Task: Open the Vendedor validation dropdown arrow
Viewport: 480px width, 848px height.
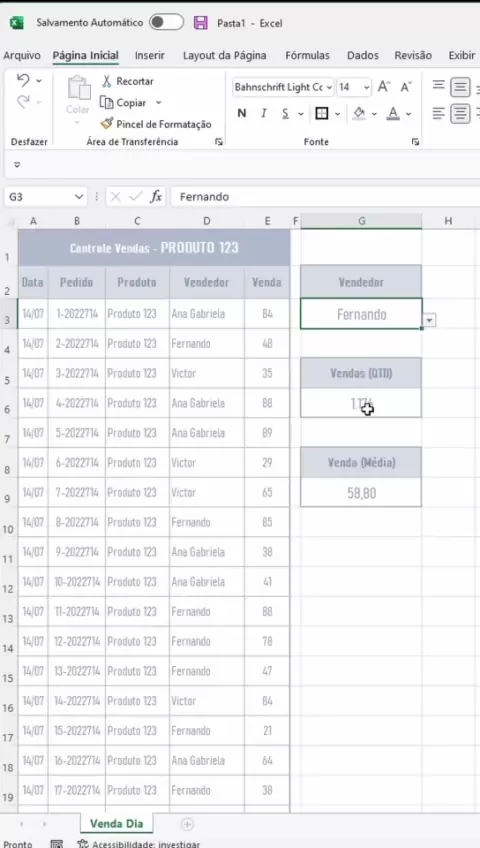Action: point(429,321)
